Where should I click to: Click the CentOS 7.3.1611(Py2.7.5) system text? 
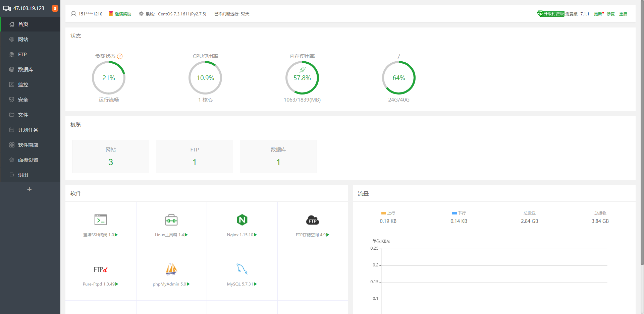(x=182, y=14)
